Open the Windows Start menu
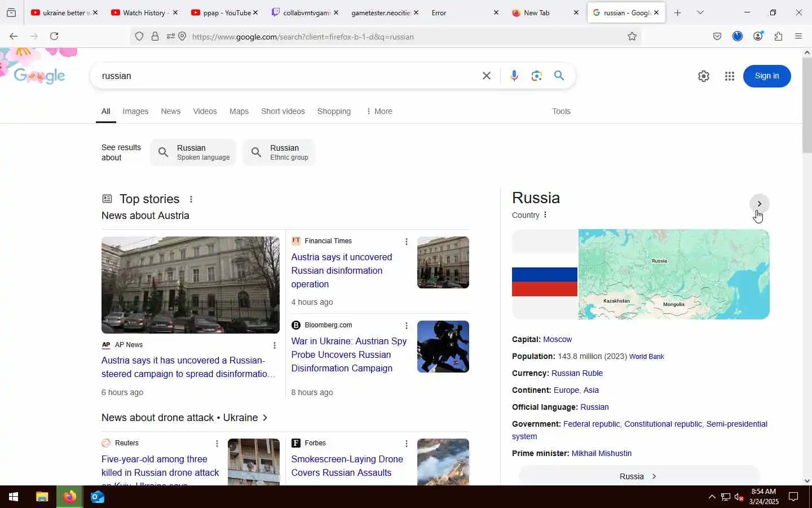Image resolution: width=812 pixels, height=508 pixels. 14,497
